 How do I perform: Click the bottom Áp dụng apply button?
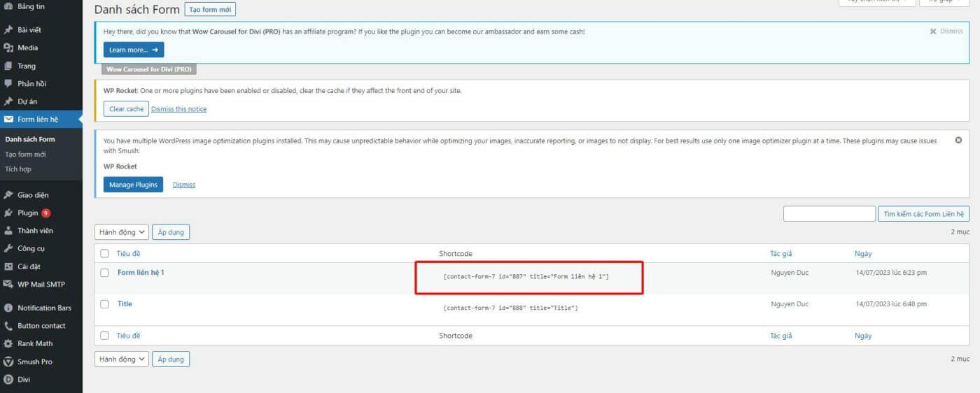pyautogui.click(x=171, y=359)
